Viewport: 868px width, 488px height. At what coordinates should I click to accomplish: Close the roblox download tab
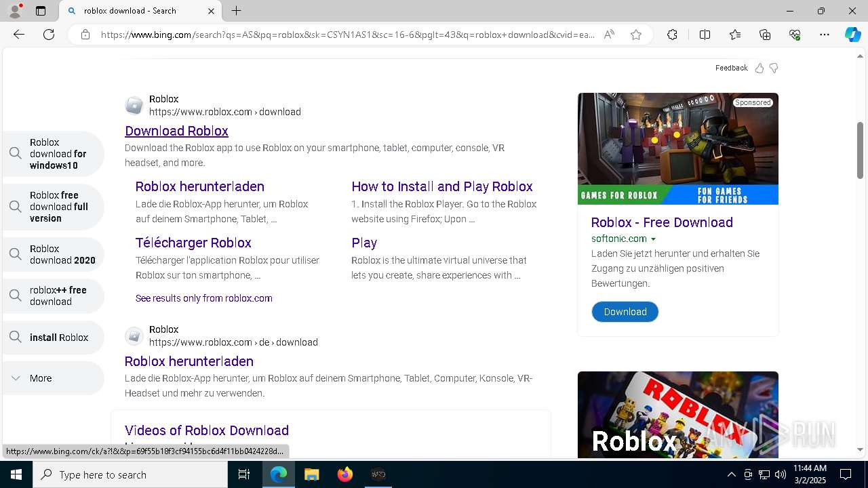211,11
